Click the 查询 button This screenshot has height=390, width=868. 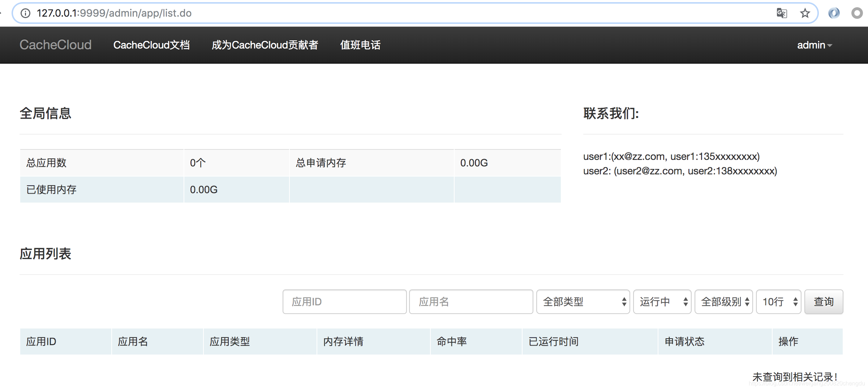[x=824, y=302]
